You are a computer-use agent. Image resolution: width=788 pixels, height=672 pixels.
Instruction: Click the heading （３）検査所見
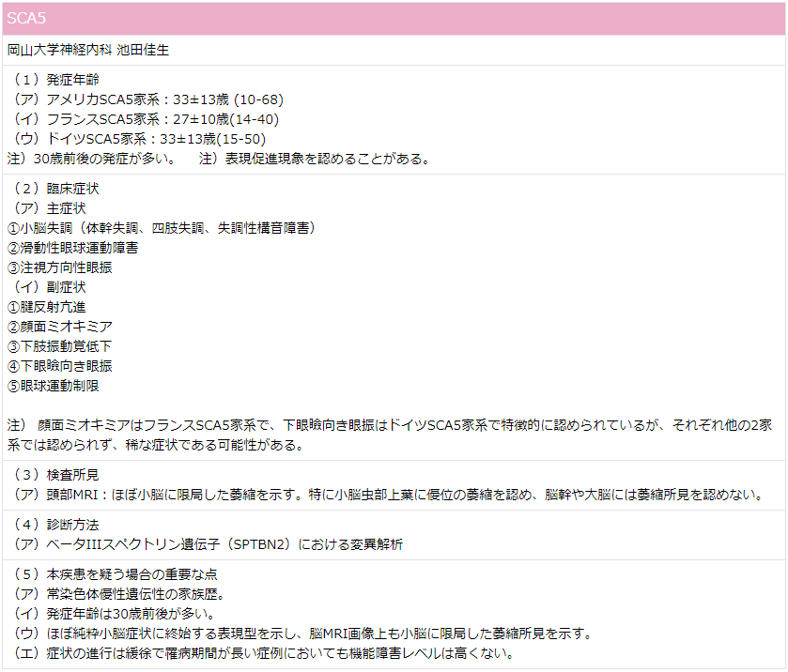pos(54,475)
